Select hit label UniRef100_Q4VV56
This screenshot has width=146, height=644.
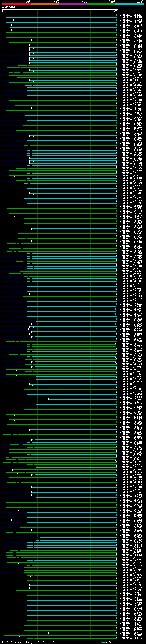tap(131, 88)
